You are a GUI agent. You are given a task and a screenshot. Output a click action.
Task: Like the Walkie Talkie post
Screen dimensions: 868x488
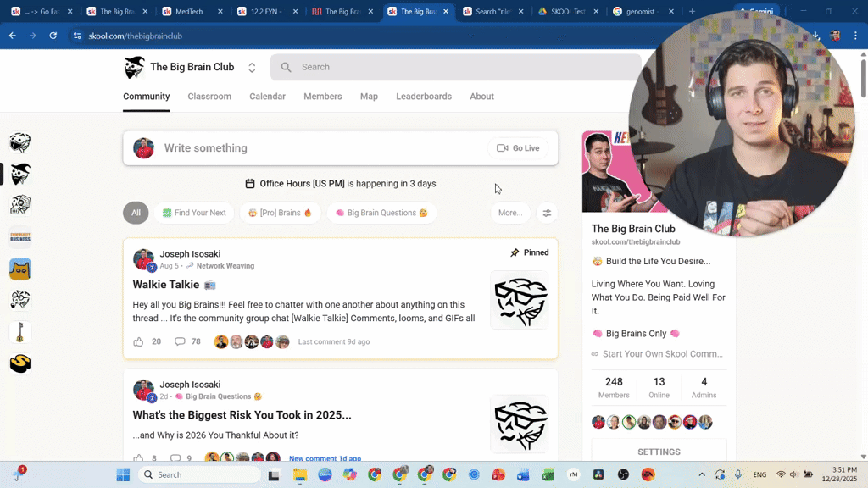[x=138, y=342]
